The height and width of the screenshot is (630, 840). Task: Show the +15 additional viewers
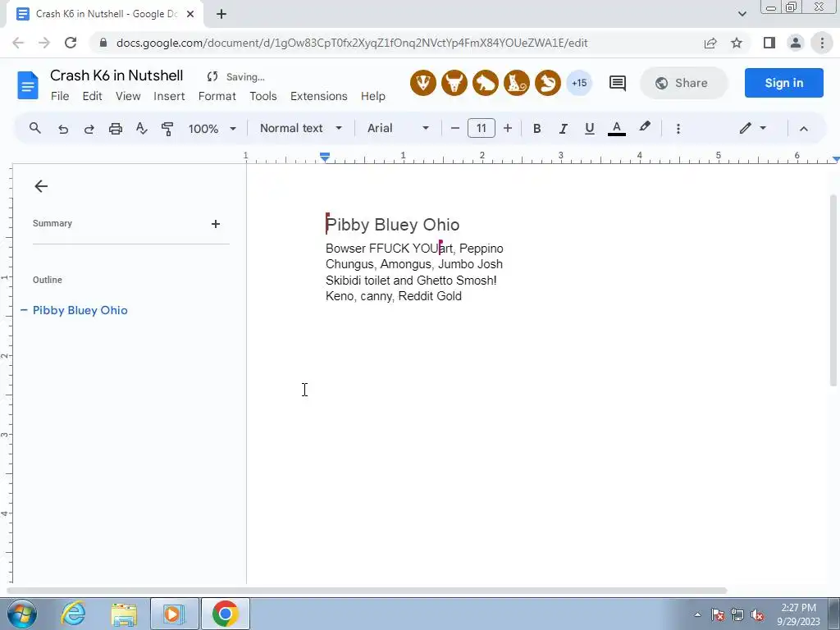(x=579, y=83)
